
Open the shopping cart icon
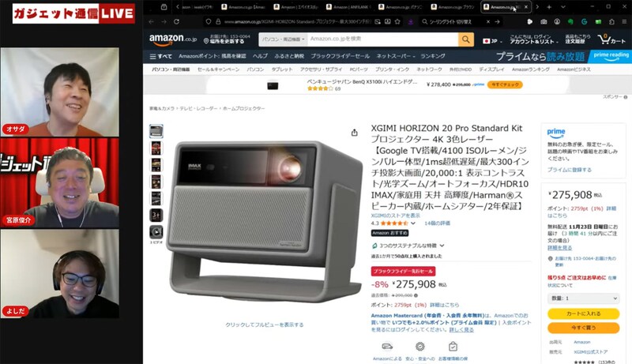[x=611, y=39]
